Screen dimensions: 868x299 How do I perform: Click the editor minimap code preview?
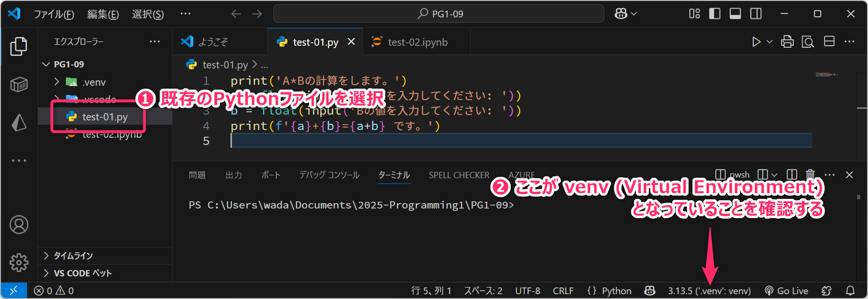(826, 75)
